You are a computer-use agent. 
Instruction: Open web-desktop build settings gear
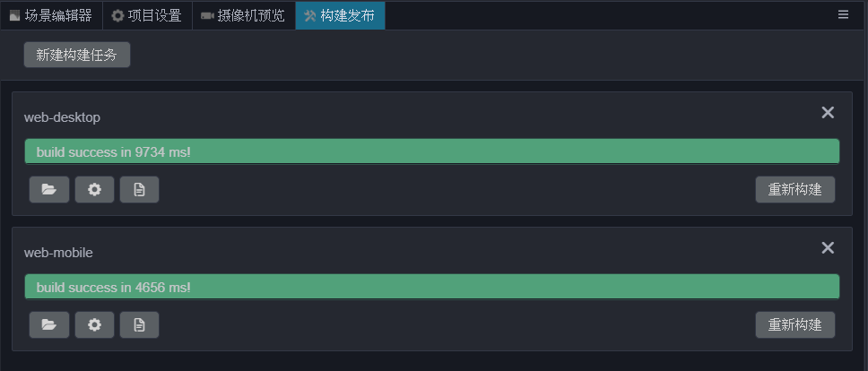pyautogui.click(x=94, y=190)
